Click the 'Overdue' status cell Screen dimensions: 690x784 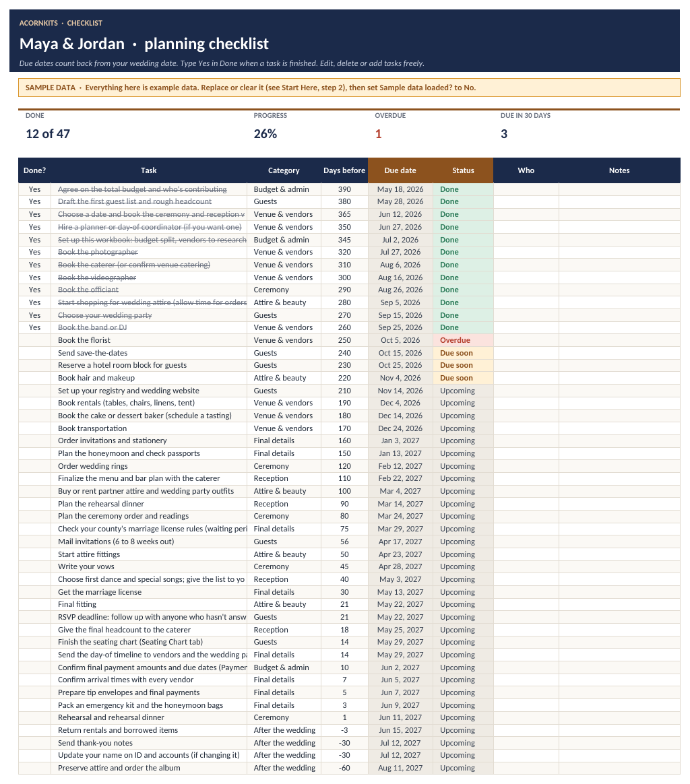[x=463, y=340]
